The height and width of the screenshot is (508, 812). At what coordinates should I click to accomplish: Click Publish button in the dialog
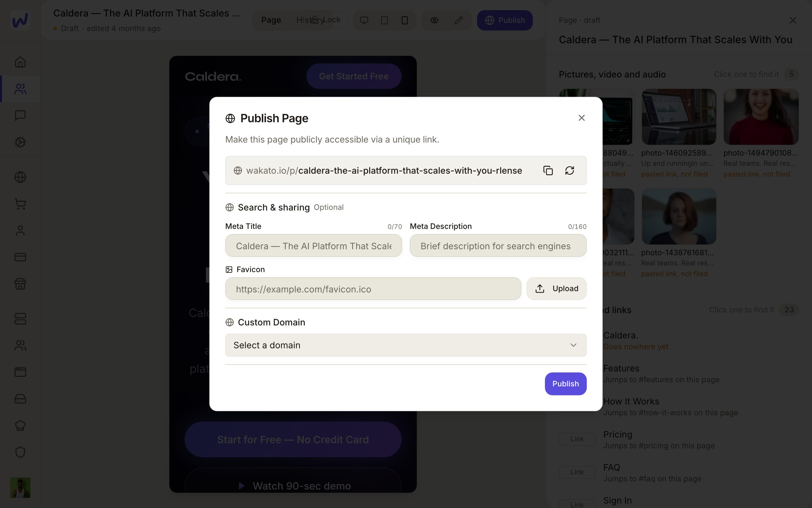[x=565, y=384]
